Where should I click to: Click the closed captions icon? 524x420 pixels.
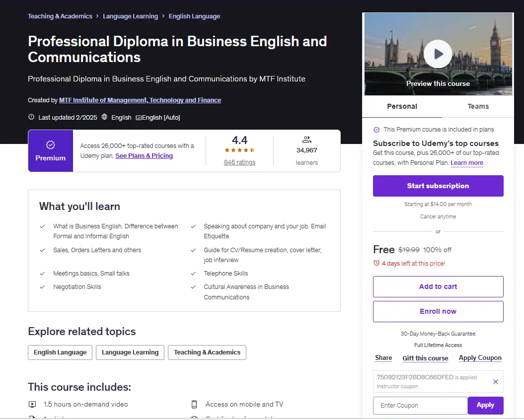coord(139,118)
